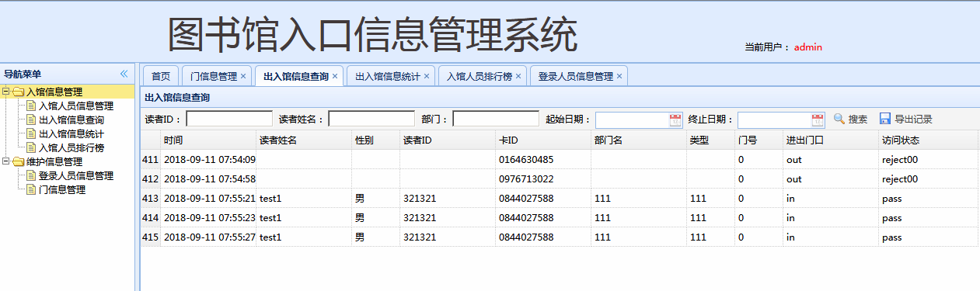Select the 出入馆信息查询 tab
Screen dimensions: 980x291
pos(296,76)
